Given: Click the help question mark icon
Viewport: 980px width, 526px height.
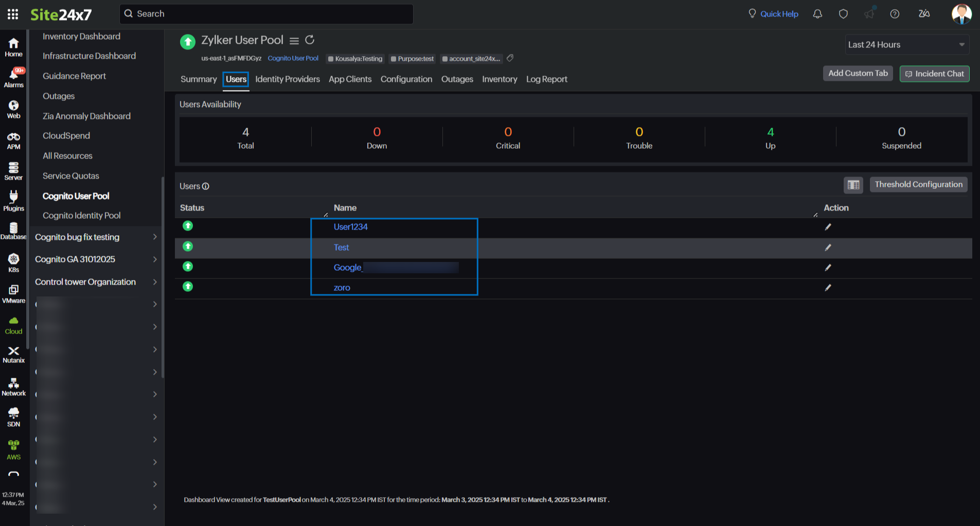Looking at the screenshot, I should [x=895, y=14].
